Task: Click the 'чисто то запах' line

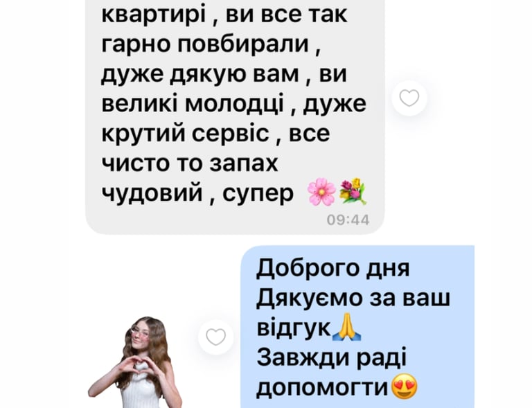Action: (190, 163)
